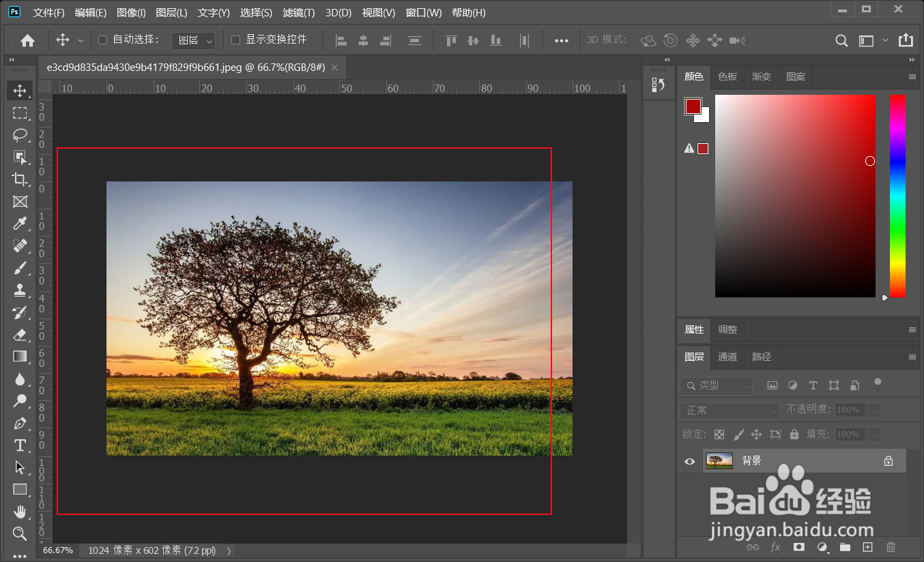Select the 背景 layer thumbnail
The height and width of the screenshot is (562, 924).
point(719,461)
